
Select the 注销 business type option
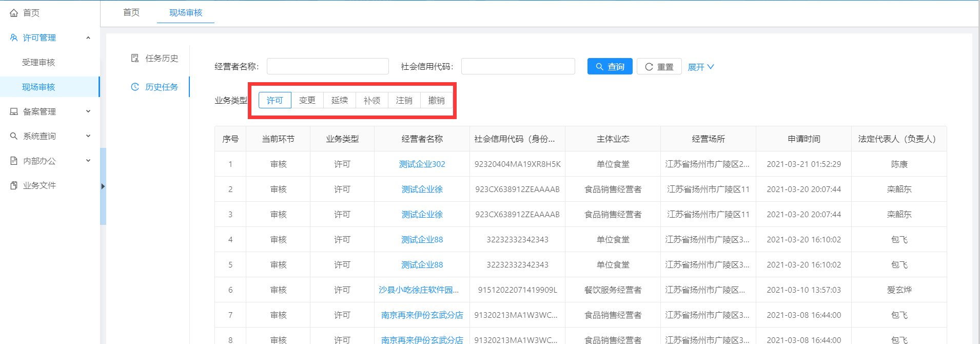(x=404, y=100)
